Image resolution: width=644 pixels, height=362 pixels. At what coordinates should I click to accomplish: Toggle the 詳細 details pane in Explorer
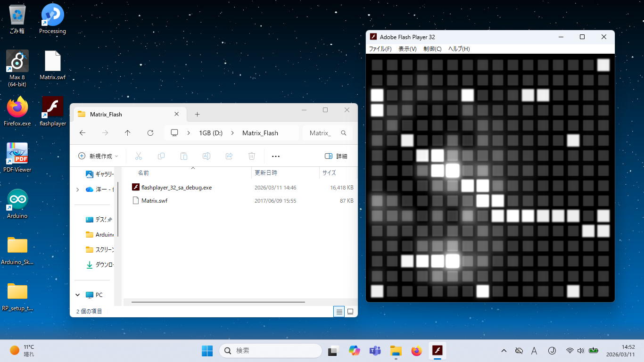pos(336,156)
